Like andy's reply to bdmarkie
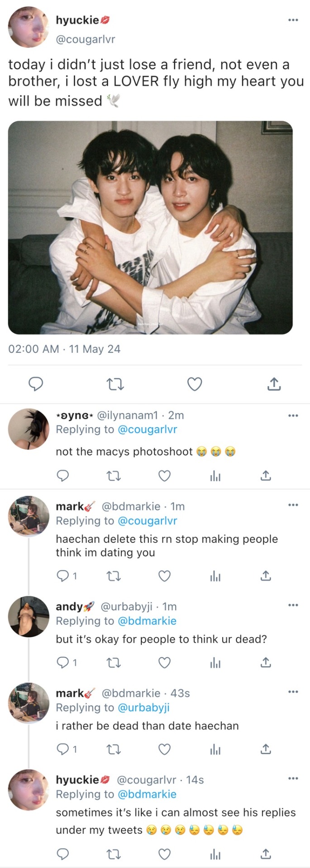This screenshot has height=868, width=310. coord(164,663)
